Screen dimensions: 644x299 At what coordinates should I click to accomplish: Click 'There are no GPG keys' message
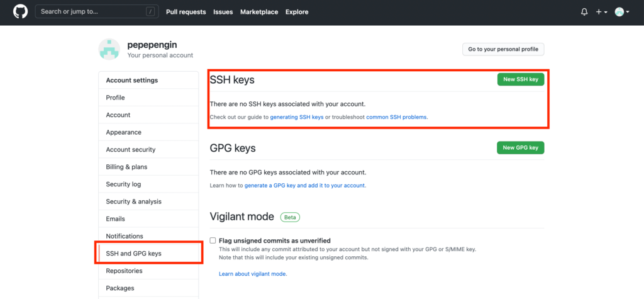[288, 172]
